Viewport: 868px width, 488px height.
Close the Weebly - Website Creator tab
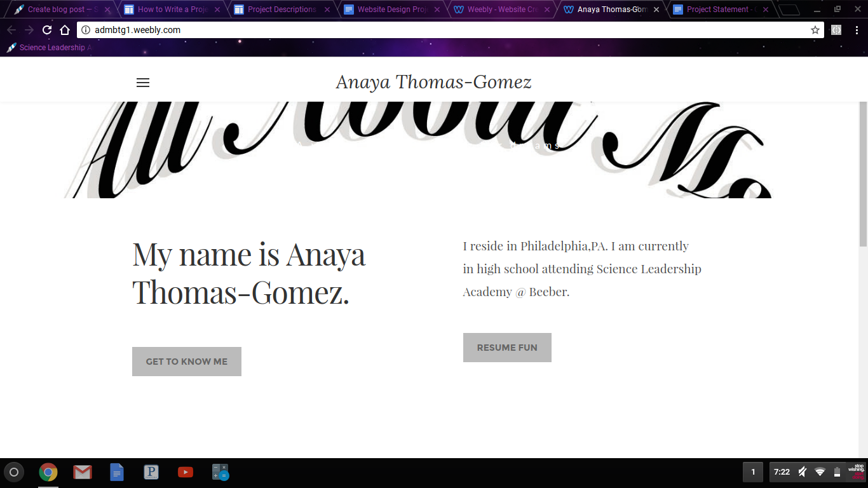tap(547, 10)
